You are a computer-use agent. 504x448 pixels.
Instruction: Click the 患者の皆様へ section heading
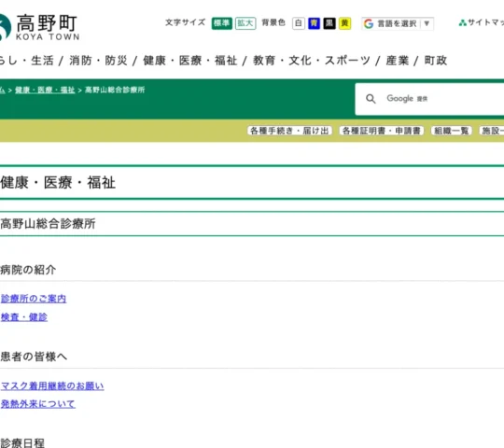click(x=34, y=357)
